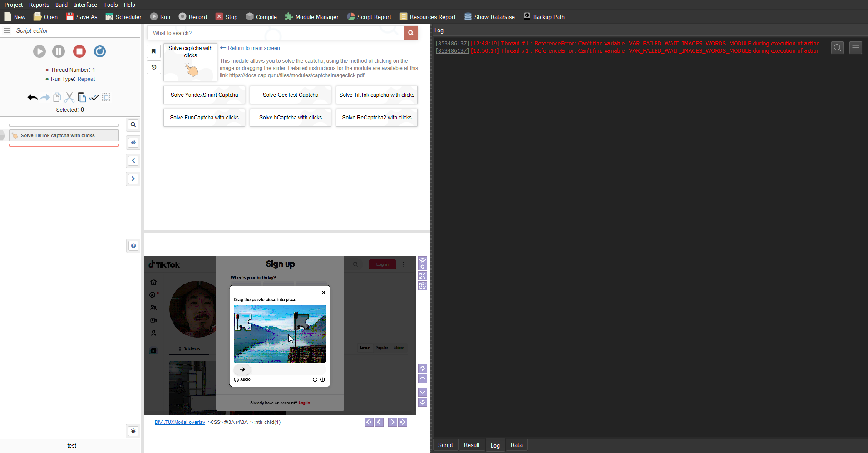Toggle the rectangular selection mode icon
Viewport: 868px width, 453px height.
106,97
